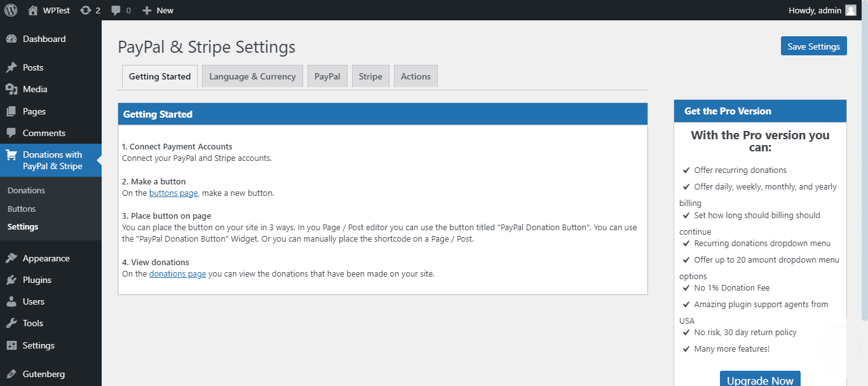Go to Media menu label
Image resolution: width=868 pixels, height=386 pixels.
35,89
